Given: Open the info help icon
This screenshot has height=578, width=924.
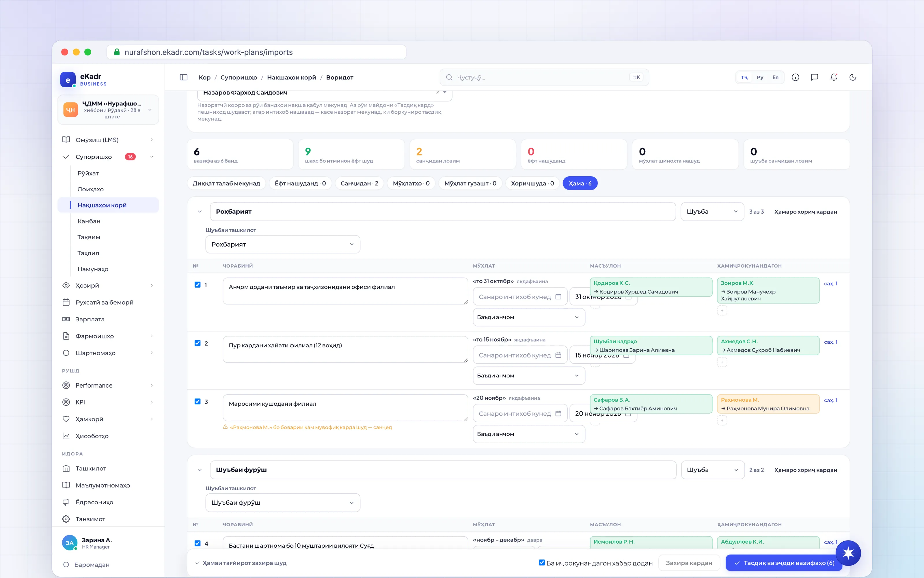Looking at the screenshot, I should point(795,77).
